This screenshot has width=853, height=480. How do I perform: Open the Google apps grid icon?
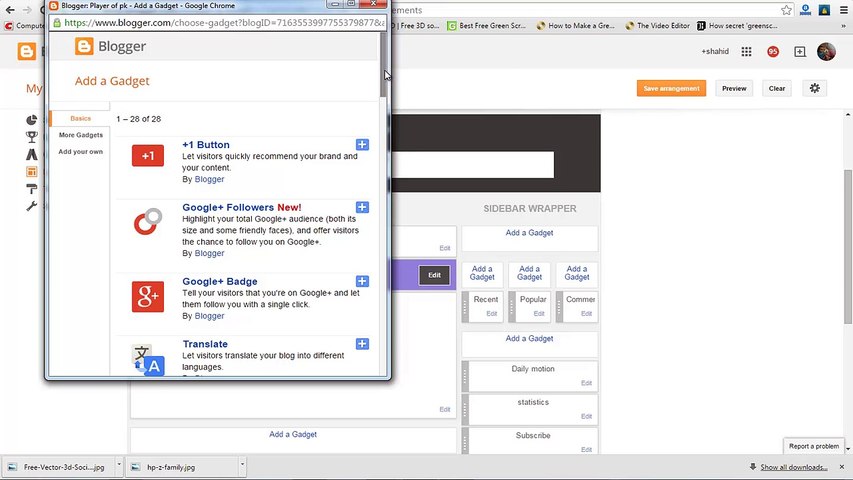coord(746,51)
